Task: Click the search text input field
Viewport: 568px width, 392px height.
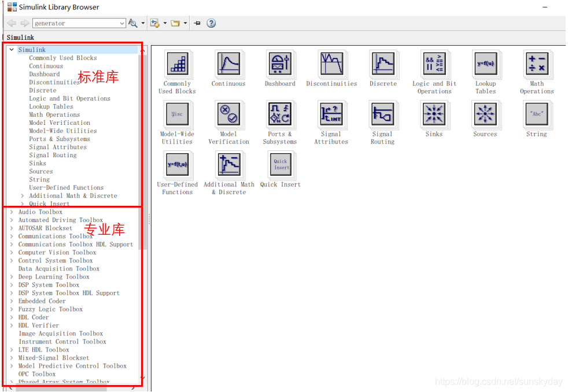Action: [76, 23]
